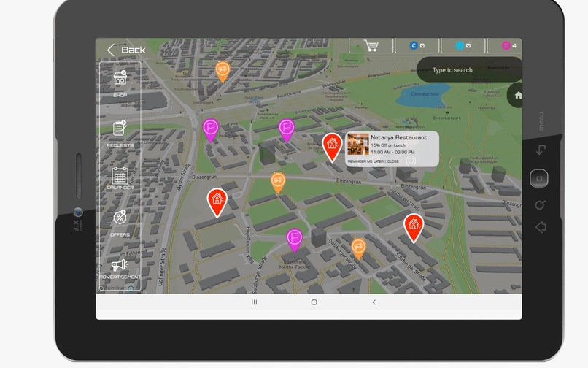This screenshot has width=588, height=368.
Task: Select the light blue coin counter box
Action: [463, 46]
